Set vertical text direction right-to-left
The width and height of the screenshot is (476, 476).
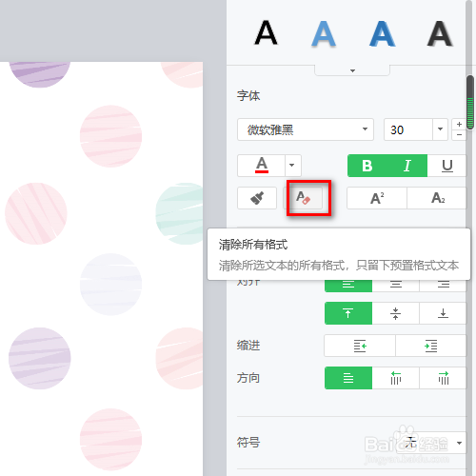click(x=396, y=378)
